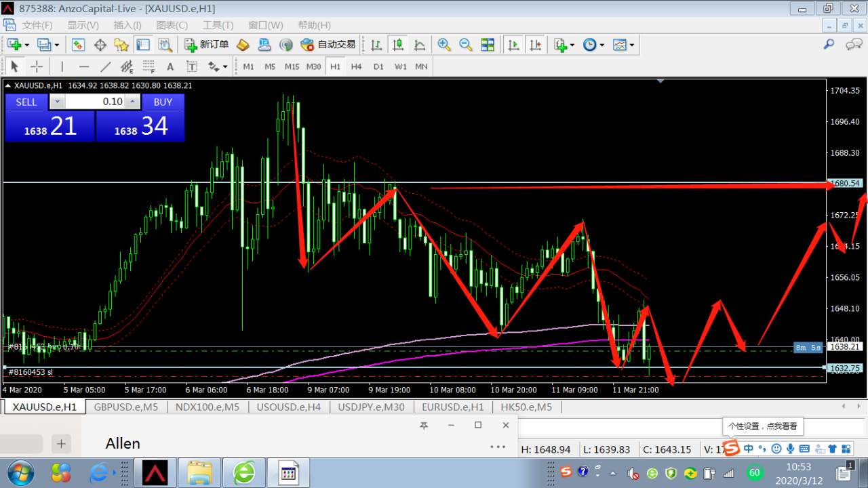Click the zoom out magnifier icon
The image size is (868, 488).
coord(466,45)
